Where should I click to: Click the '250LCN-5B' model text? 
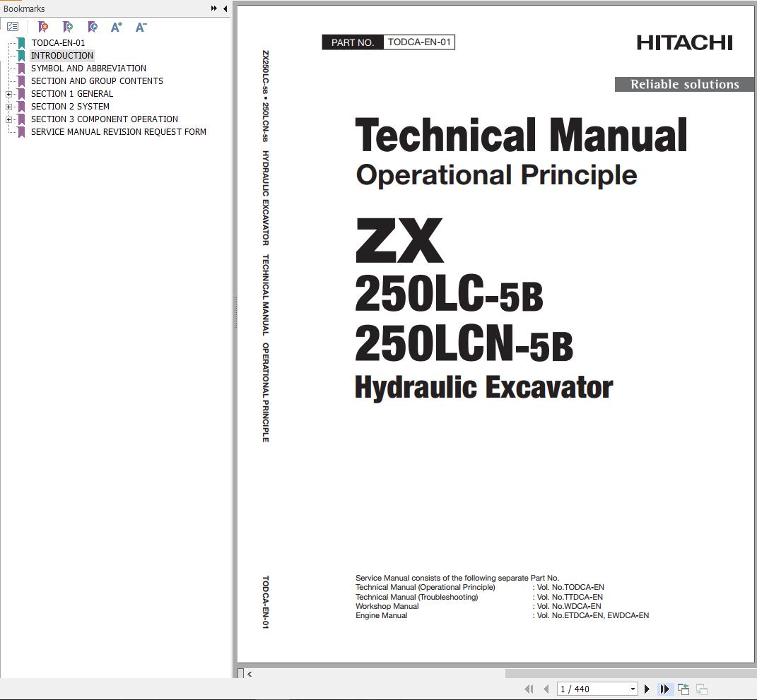(x=464, y=343)
